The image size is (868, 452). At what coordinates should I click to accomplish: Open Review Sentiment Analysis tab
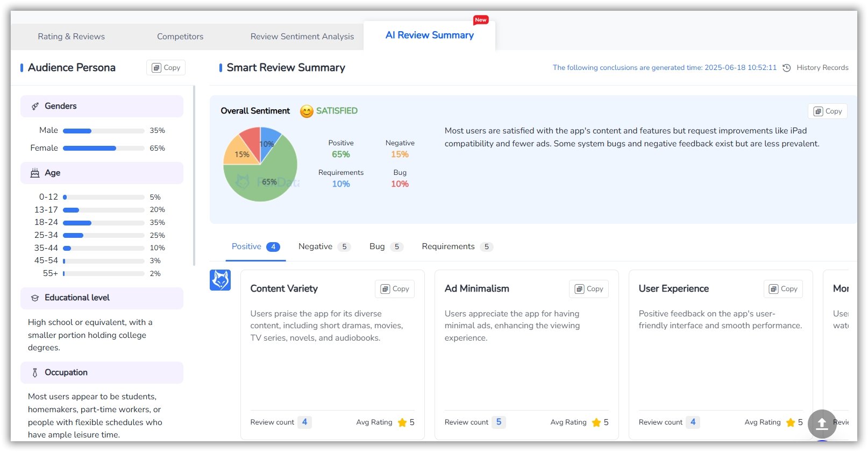click(x=302, y=37)
